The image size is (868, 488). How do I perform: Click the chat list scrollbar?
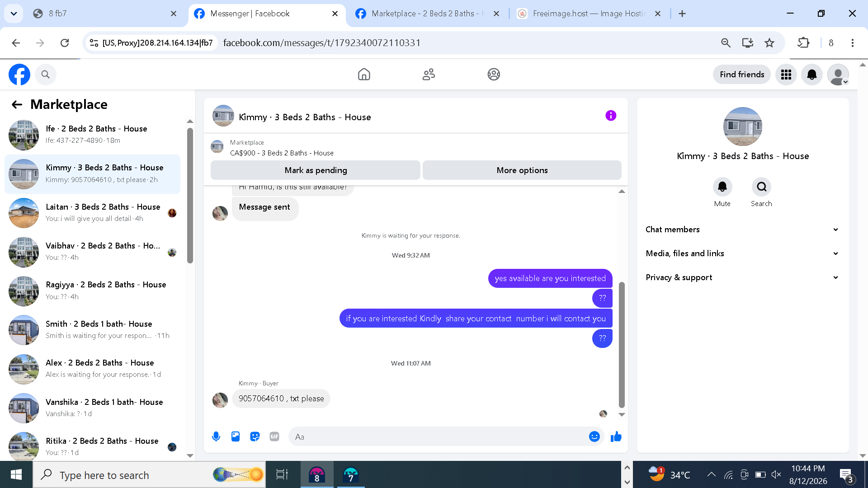coord(190,195)
